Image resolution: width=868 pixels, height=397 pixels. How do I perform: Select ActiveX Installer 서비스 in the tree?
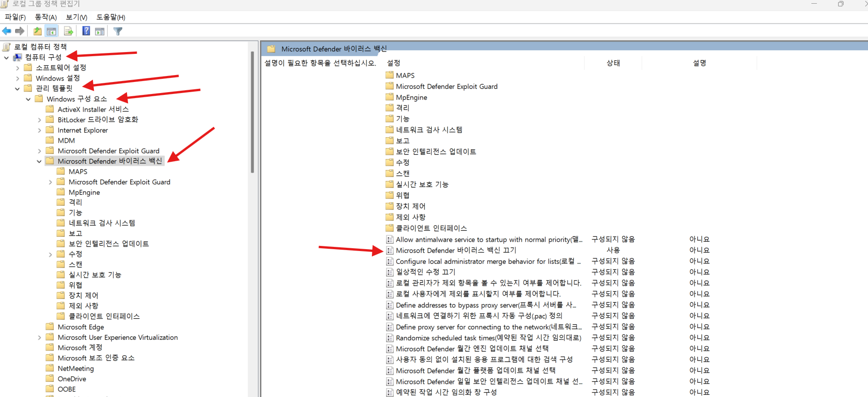tap(93, 109)
